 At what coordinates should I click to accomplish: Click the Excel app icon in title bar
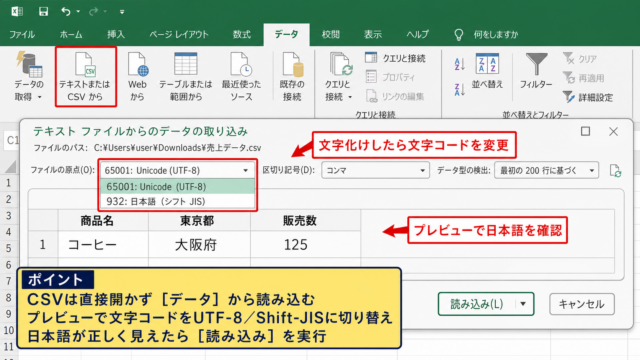(17, 11)
